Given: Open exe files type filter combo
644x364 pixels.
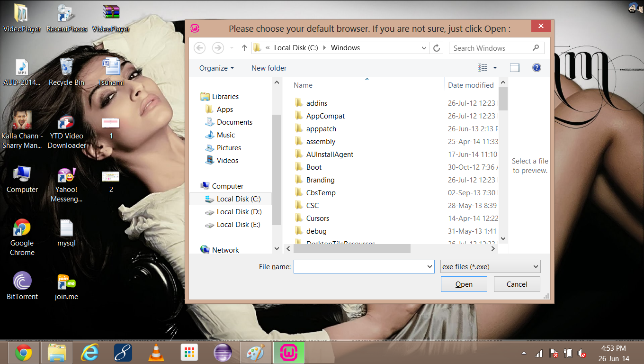Looking at the screenshot, I should pyautogui.click(x=490, y=266).
